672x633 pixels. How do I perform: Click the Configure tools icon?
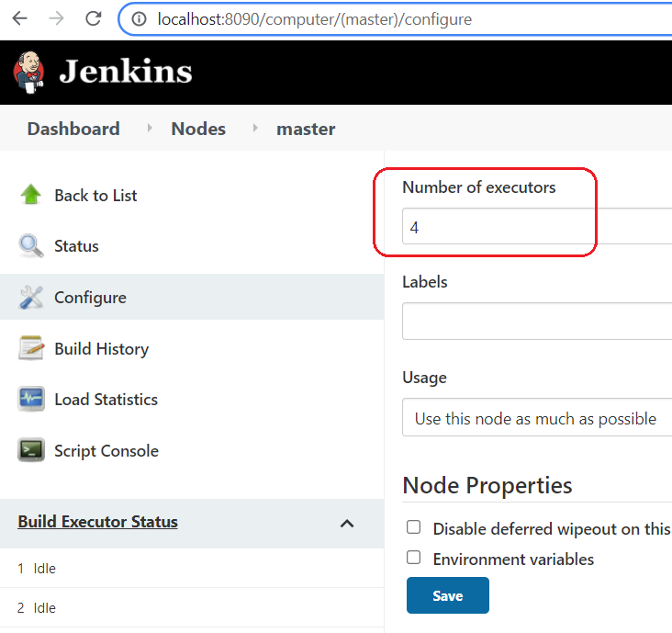pyautogui.click(x=31, y=297)
